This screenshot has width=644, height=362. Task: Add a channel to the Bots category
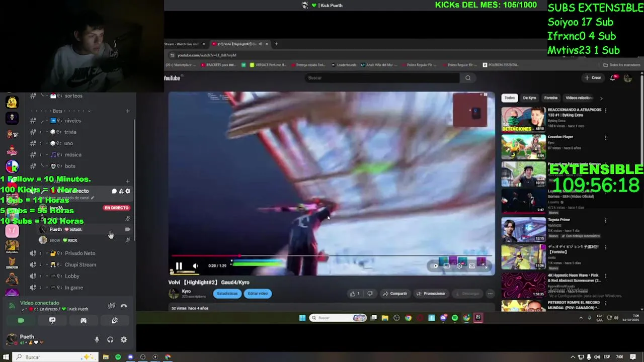coord(127,111)
